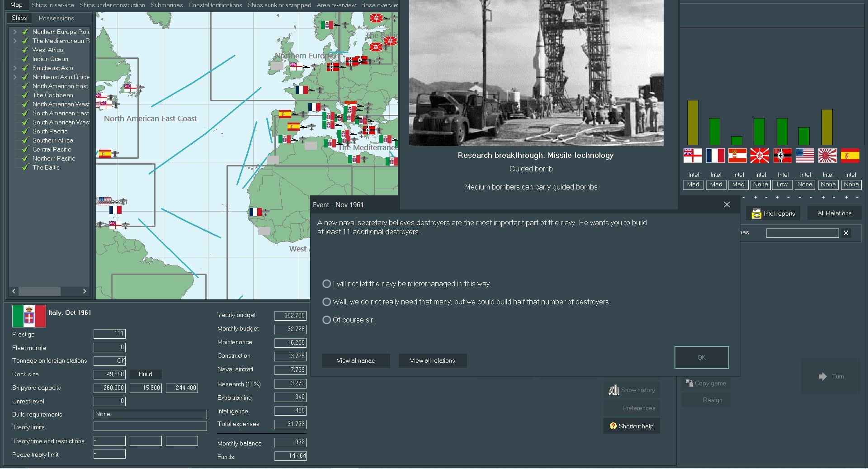Click the French flag in West Africa on map
This screenshot has width=868, height=469.
click(x=255, y=212)
